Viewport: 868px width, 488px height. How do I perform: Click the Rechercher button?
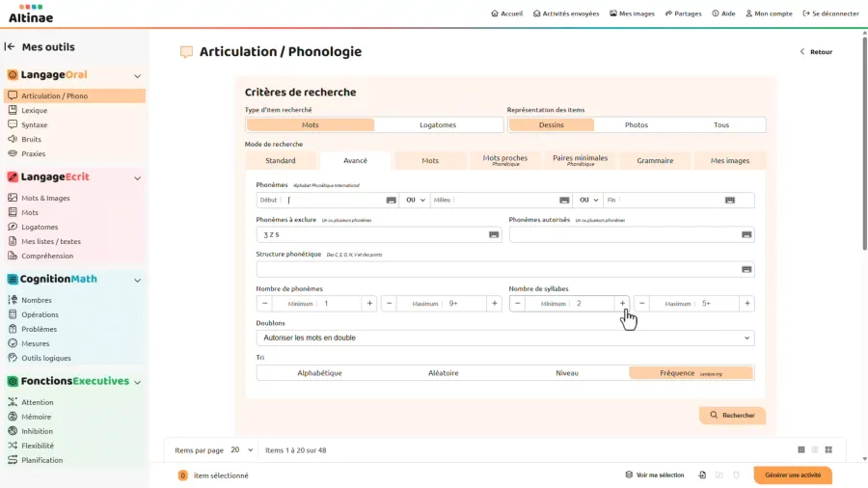732,416
